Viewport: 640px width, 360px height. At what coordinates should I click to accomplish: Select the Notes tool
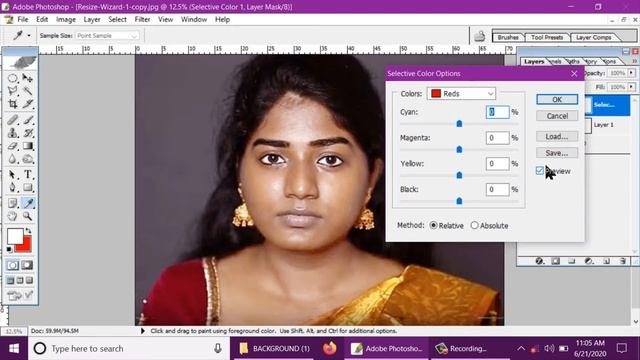point(13,203)
